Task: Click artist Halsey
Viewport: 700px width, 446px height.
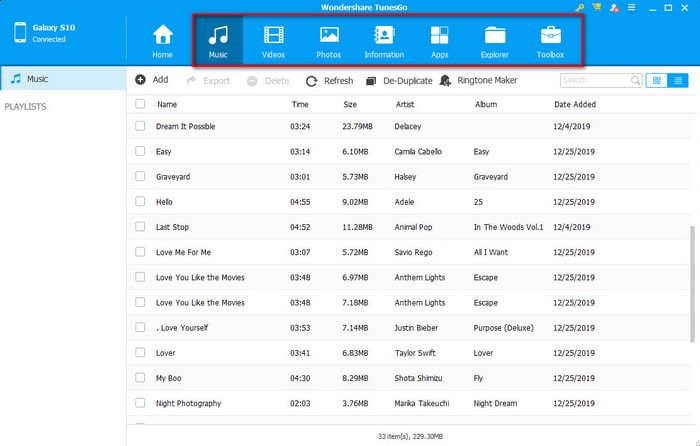Action: tap(405, 177)
